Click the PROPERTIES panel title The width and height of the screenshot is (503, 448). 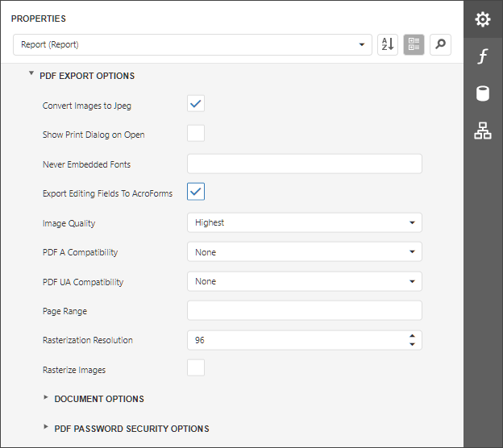pyautogui.click(x=39, y=19)
